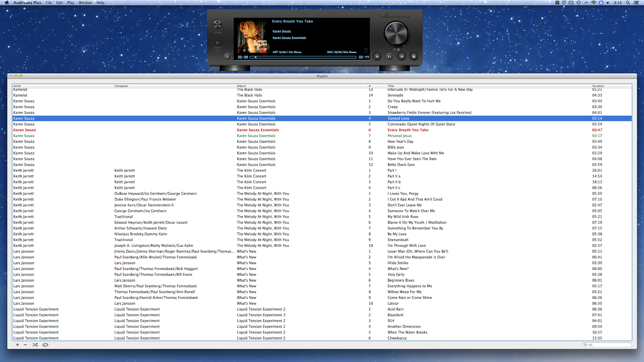
Task: Sort the playlist by the Duration column
Action: (x=611, y=86)
